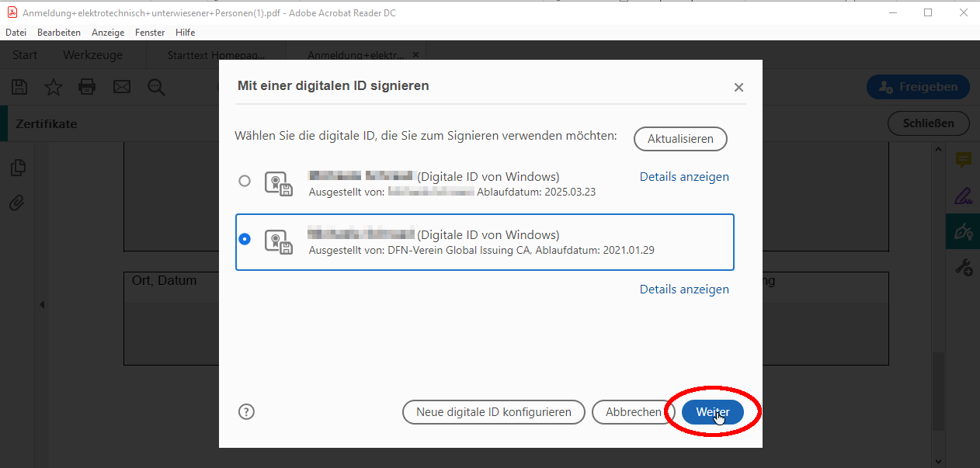Switch to the Werkzeuge tab
The width and height of the screenshot is (980, 468).
(93, 54)
